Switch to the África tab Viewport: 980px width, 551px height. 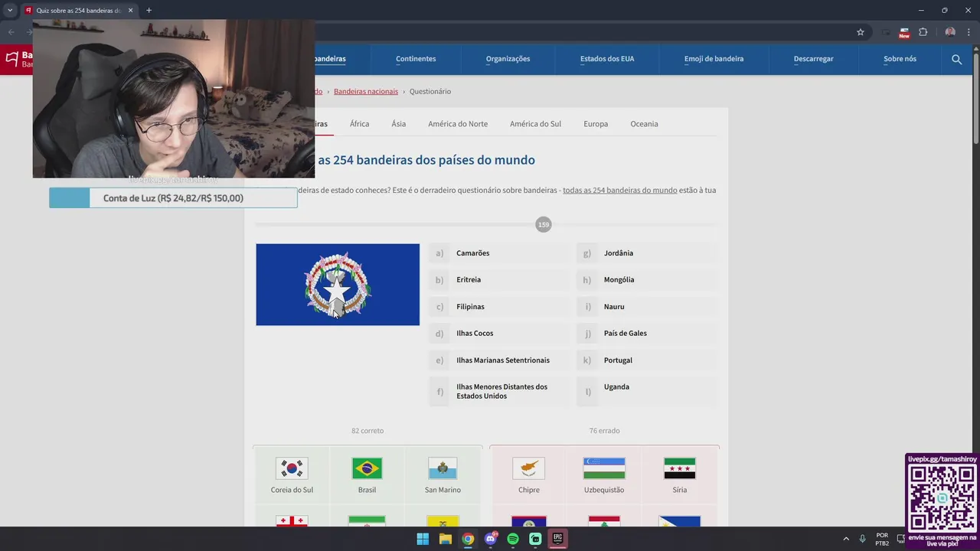359,124
